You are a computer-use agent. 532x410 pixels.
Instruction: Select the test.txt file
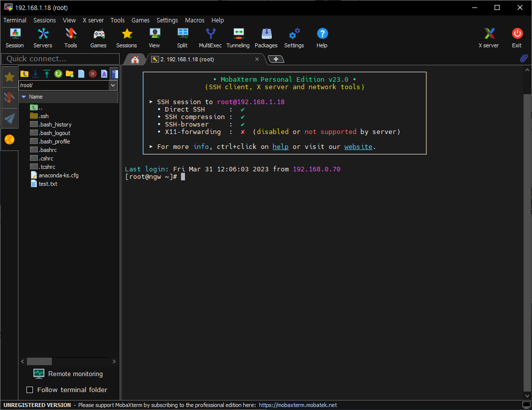[x=44, y=184]
